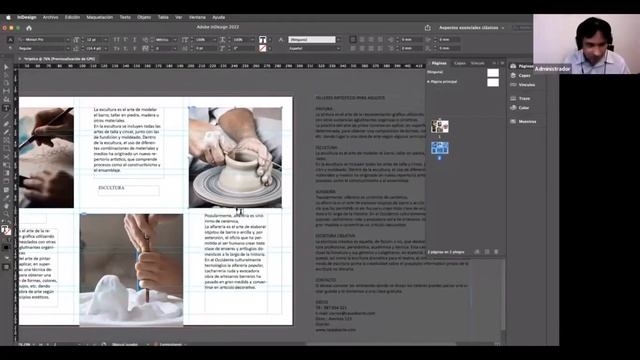This screenshot has width=640, height=360.
Task: Open the Trazo panel from the dock
Action: pyautogui.click(x=520, y=98)
